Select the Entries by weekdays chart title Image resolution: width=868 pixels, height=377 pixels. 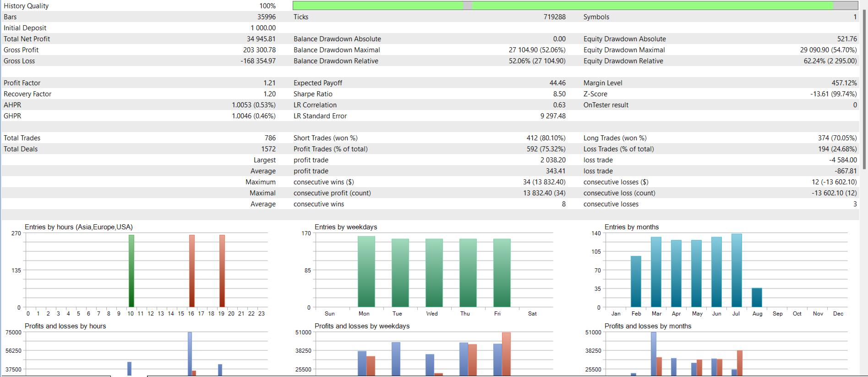(346, 227)
